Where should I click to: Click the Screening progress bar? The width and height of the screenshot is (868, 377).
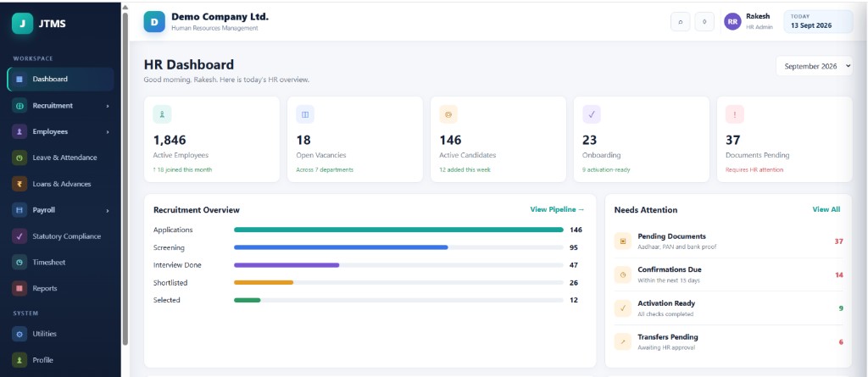(398, 247)
